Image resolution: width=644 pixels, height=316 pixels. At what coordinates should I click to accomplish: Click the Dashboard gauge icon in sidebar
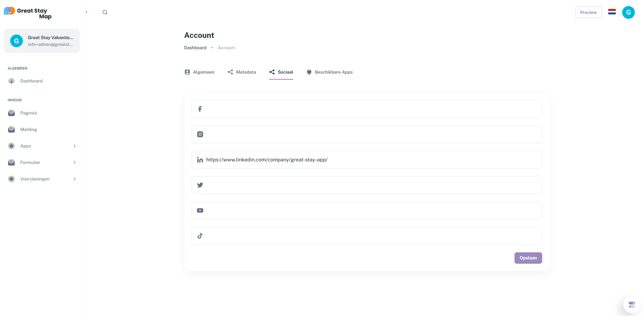click(11, 81)
